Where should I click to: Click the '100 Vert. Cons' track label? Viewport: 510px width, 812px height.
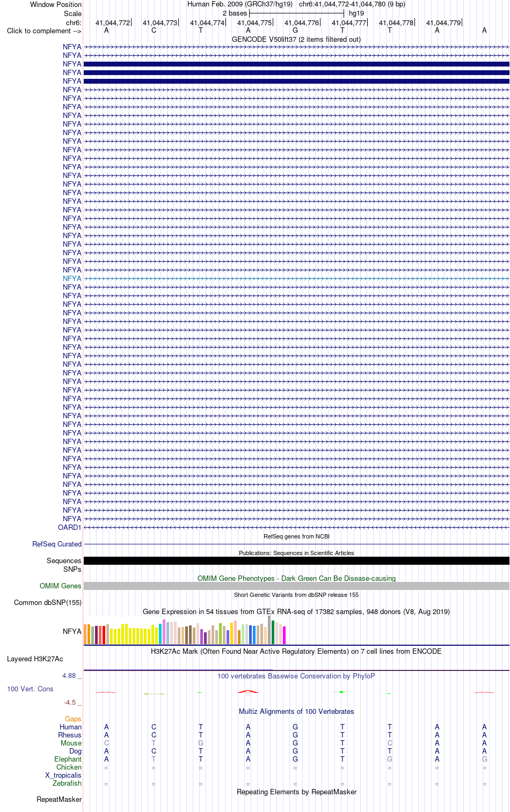pyautogui.click(x=30, y=689)
